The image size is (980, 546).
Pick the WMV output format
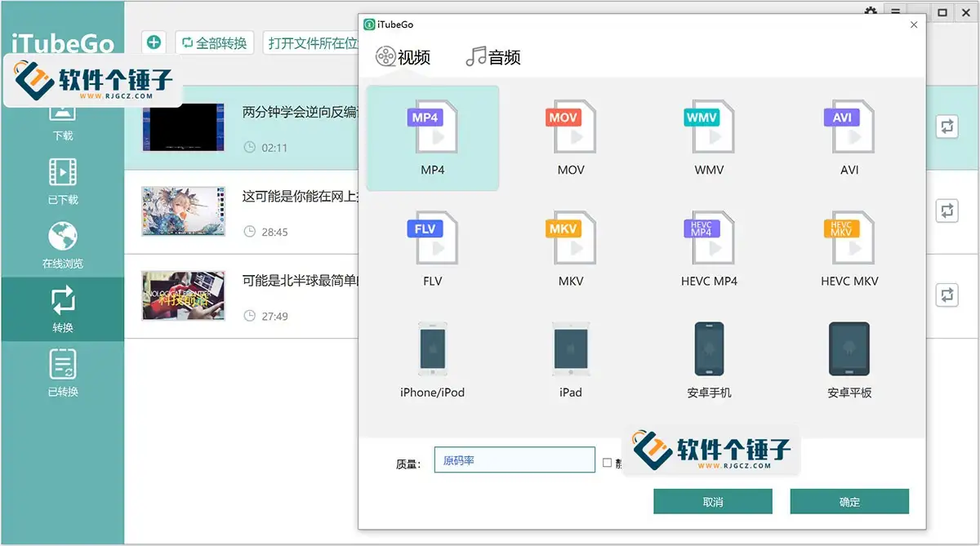pos(709,138)
